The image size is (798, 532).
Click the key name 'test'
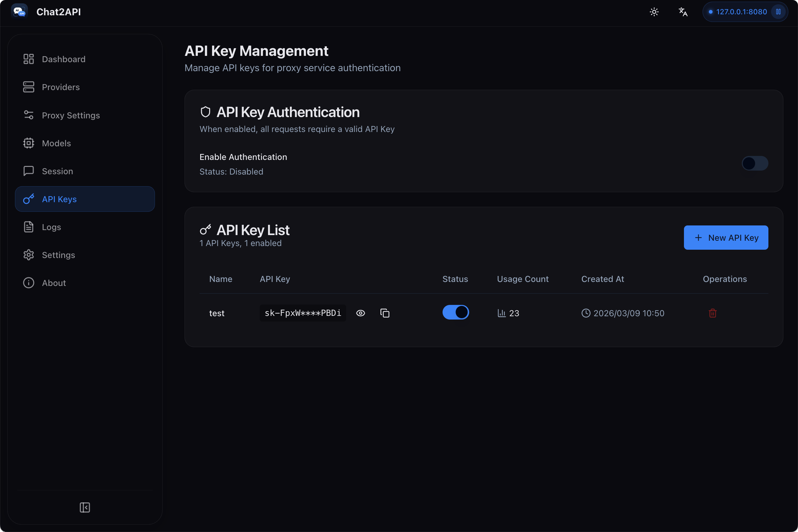(x=217, y=313)
